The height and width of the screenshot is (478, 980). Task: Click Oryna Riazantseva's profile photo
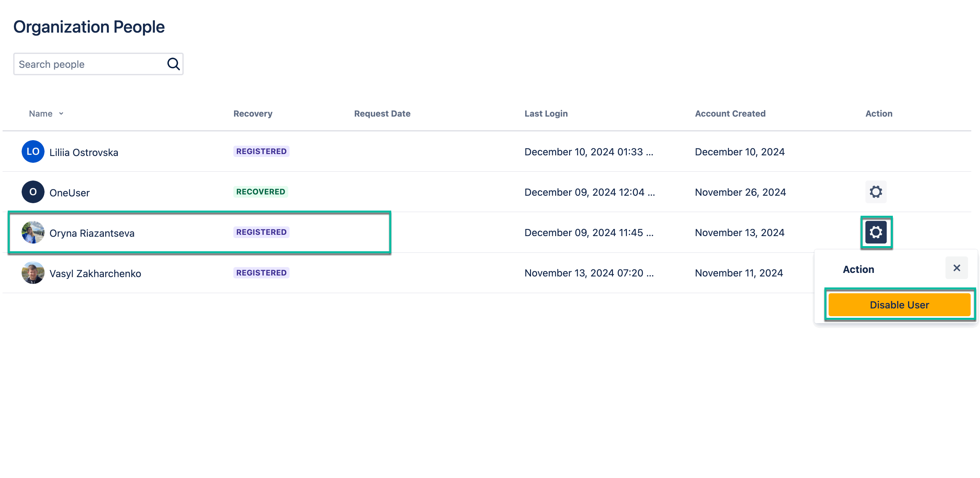(x=33, y=232)
